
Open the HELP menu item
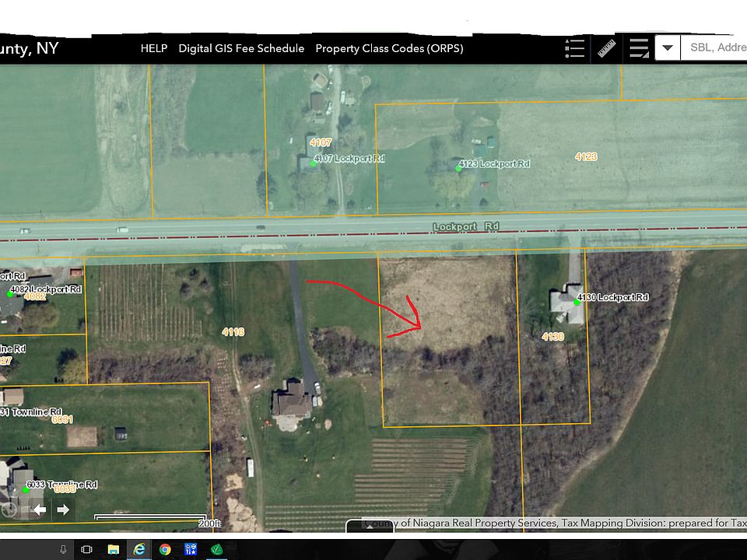(x=153, y=48)
